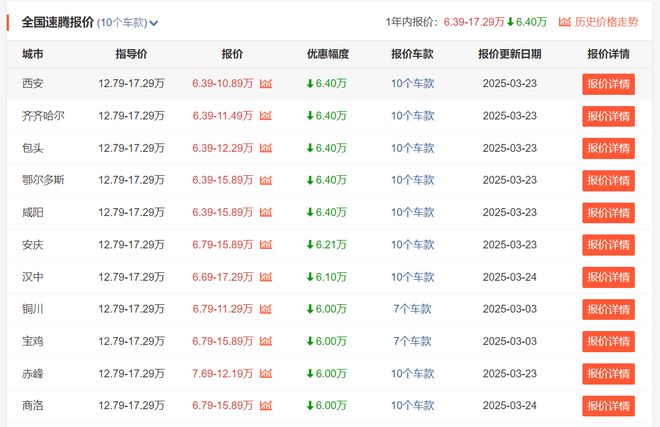The height and width of the screenshot is (427, 660).
Task: Click the 报价更新日期 column header
Action: click(510, 54)
